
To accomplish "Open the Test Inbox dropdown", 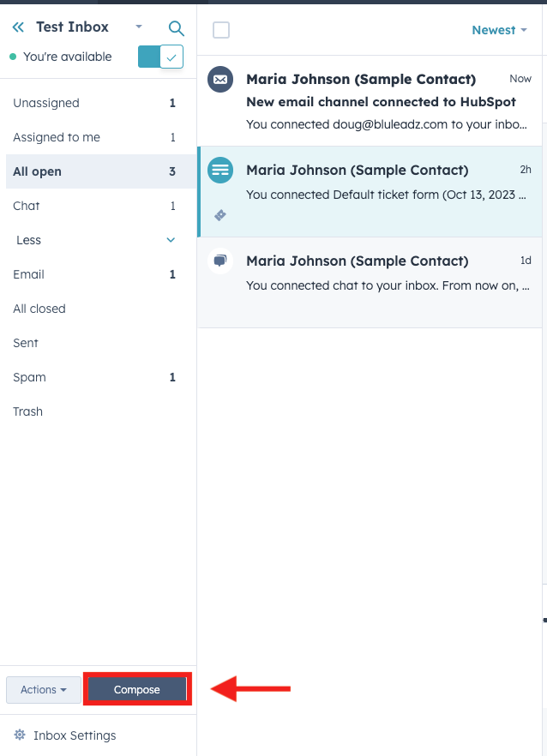I will pyautogui.click(x=138, y=27).
